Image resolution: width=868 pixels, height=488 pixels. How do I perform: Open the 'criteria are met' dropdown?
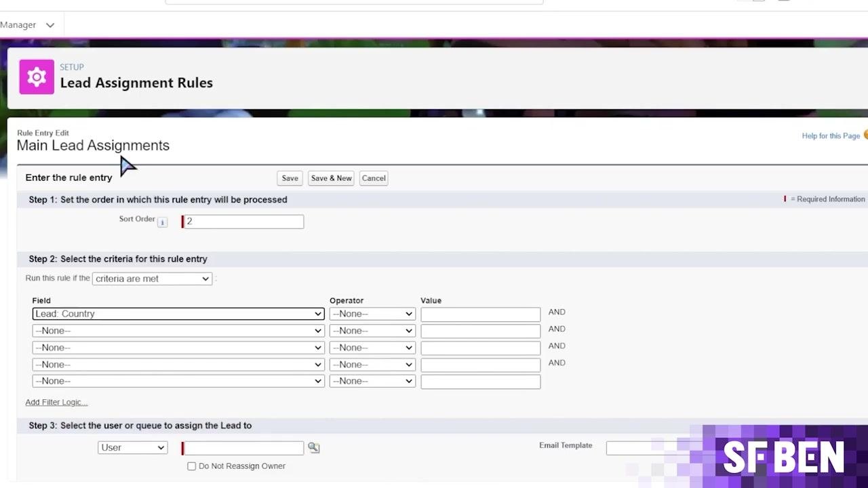click(x=152, y=279)
